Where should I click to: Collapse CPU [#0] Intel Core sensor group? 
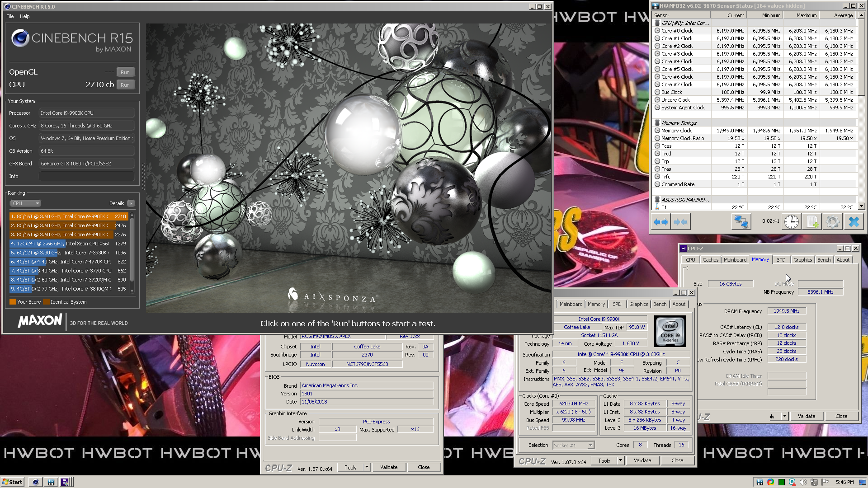coord(657,23)
